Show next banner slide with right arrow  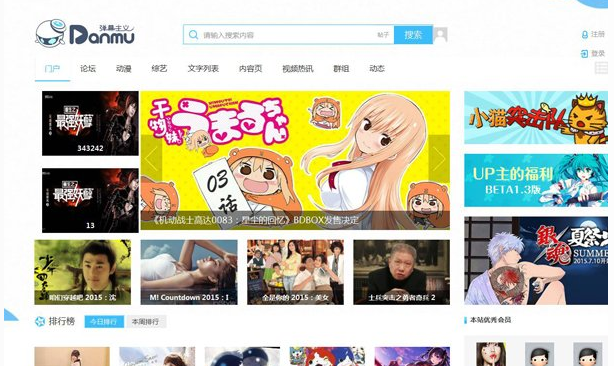439,159
